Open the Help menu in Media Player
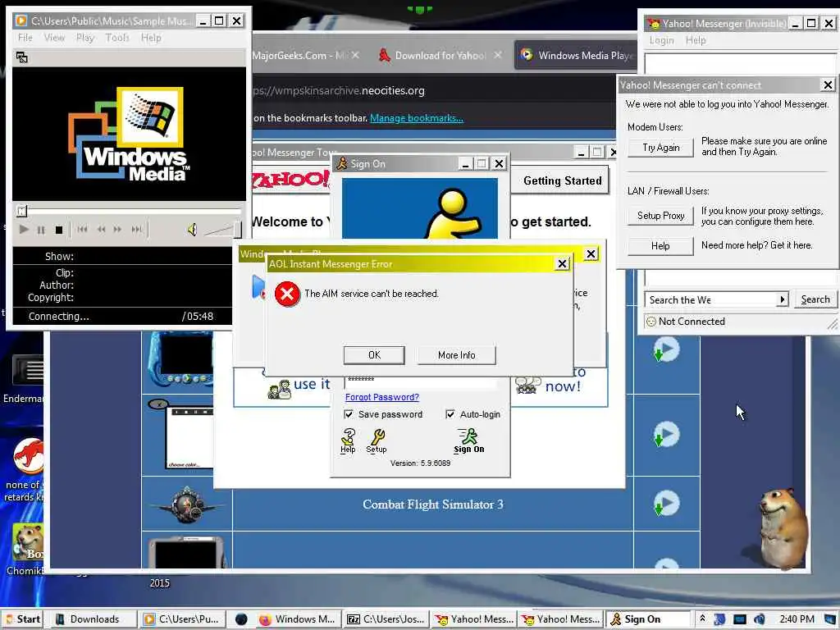The height and width of the screenshot is (630, 840). click(x=151, y=38)
